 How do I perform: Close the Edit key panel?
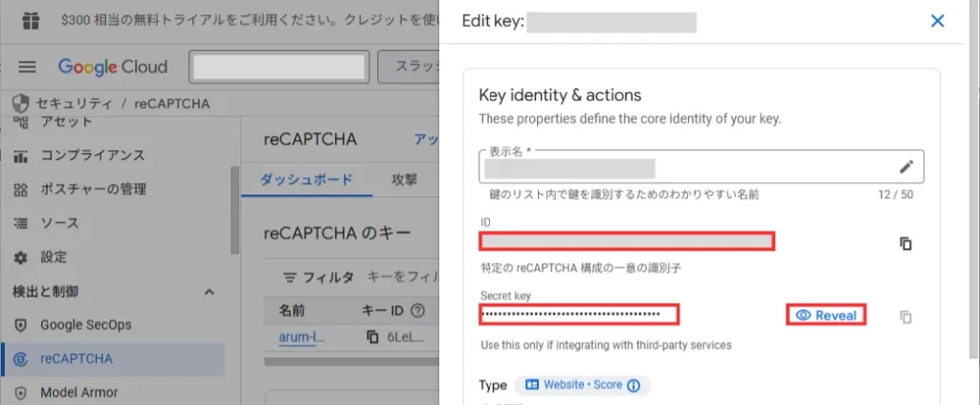[938, 21]
